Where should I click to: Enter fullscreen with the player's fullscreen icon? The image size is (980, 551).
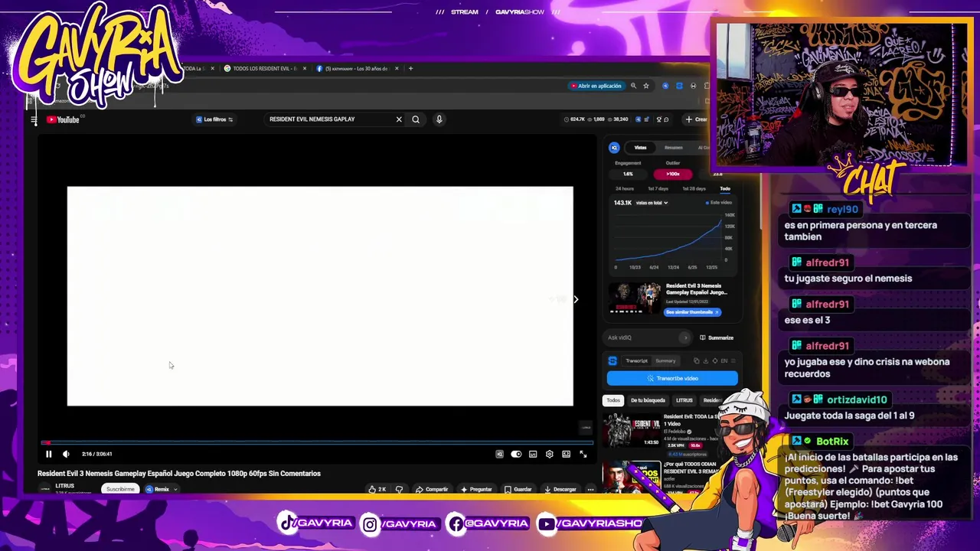click(583, 455)
